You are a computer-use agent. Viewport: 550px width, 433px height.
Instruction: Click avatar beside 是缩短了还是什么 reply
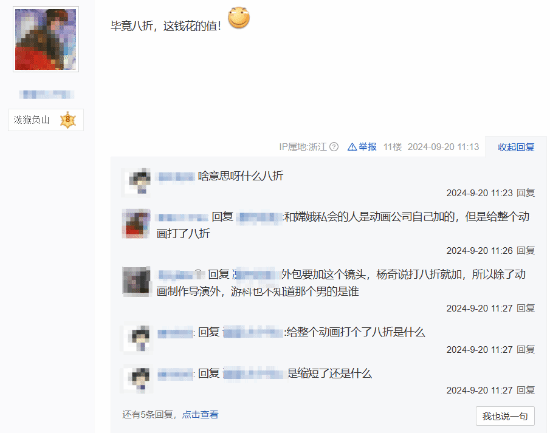click(x=138, y=379)
